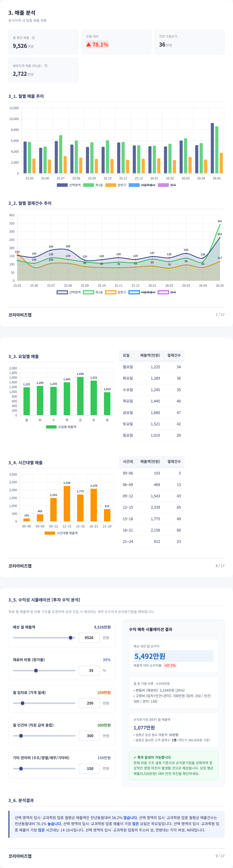
Task: Toggle 선택영역 legend in 월별 결제건수 추이 chart
Action: (69, 292)
